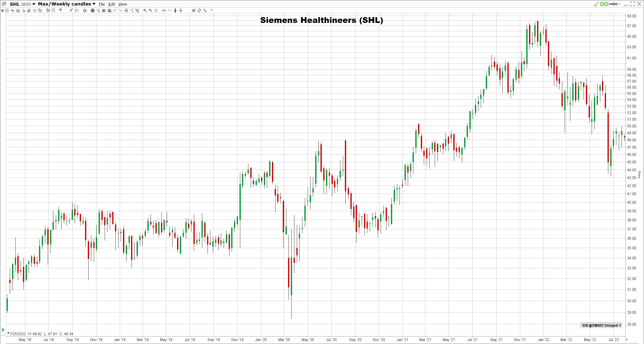Click the bars shift right arrow icon
The width and height of the screenshot is (644, 344).
pyautogui.click(x=164, y=11)
